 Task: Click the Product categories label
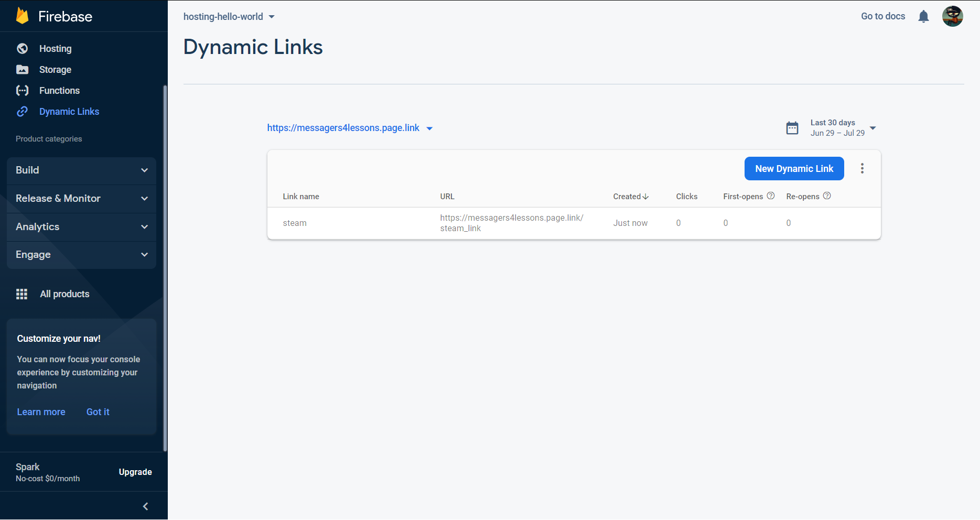click(x=49, y=139)
